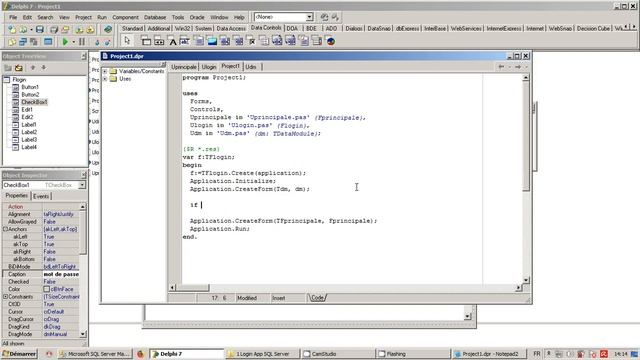Select the DBNavigator component icon
Screen dimensions: 640x360
click(x=159, y=41)
